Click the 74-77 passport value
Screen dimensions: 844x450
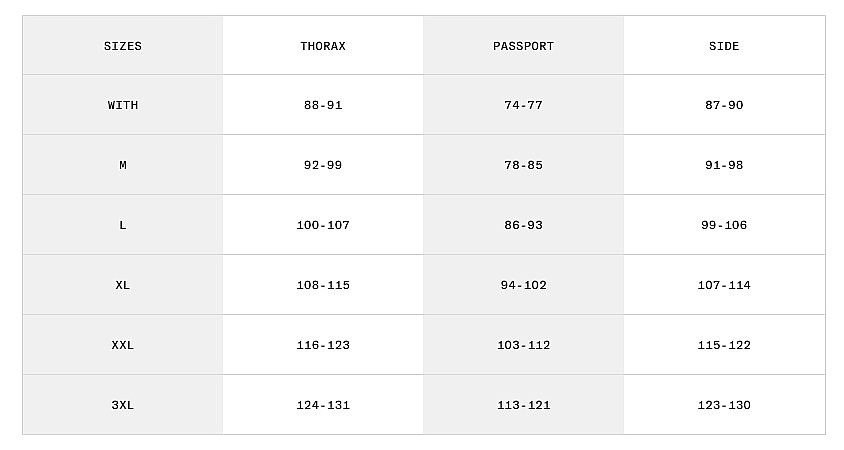pyautogui.click(x=523, y=105)
